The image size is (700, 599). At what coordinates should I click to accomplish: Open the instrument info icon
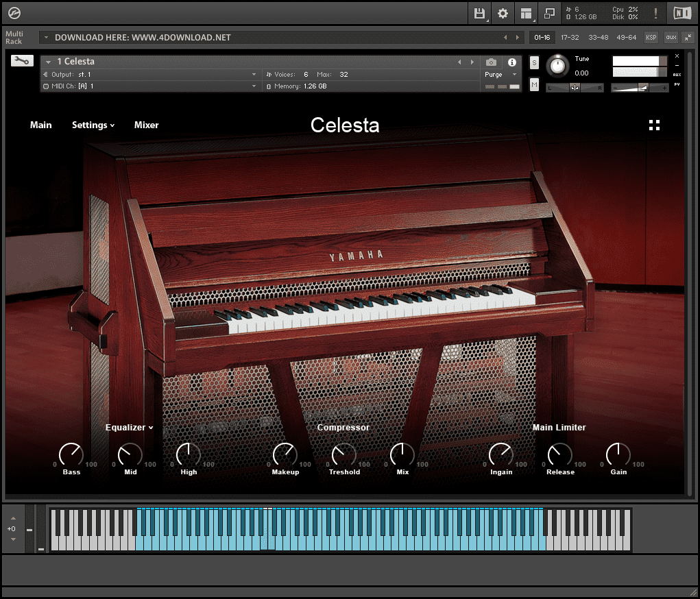pos(511,62)
